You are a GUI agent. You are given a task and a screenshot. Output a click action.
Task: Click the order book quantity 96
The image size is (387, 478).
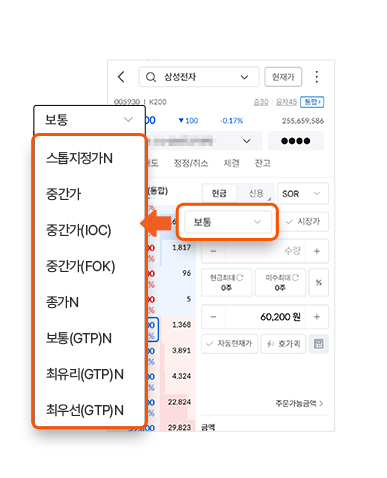tap(187, 273)
